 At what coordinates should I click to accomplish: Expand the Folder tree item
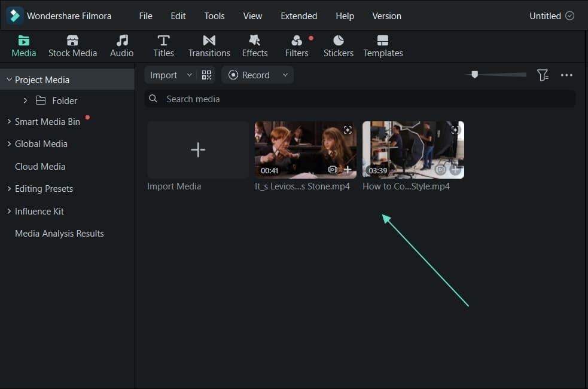coord(25,100)
